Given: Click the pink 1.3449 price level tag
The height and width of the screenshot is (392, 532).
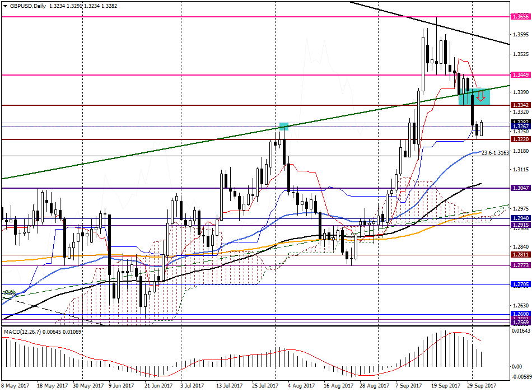Looking at the screenshot, I should tap(520, 75).
